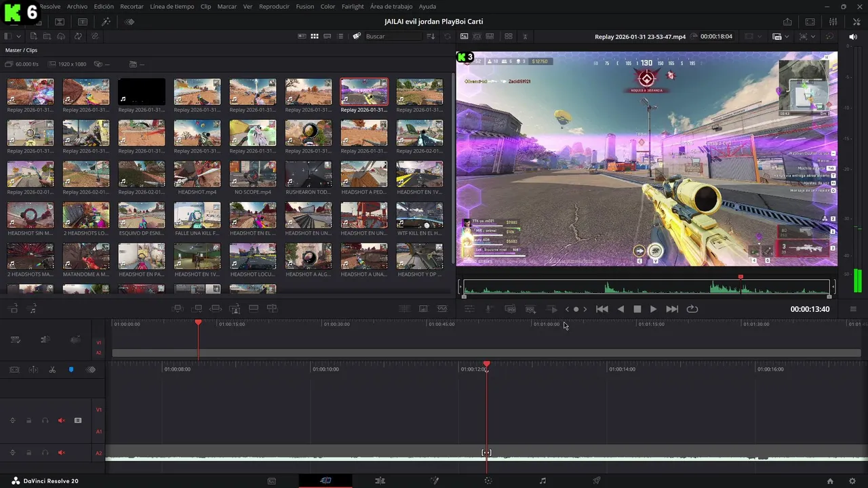The width and height of the screenshot is (868, 488).
Task: Click the viewer options hamburger menu
Action: (853, 309)
